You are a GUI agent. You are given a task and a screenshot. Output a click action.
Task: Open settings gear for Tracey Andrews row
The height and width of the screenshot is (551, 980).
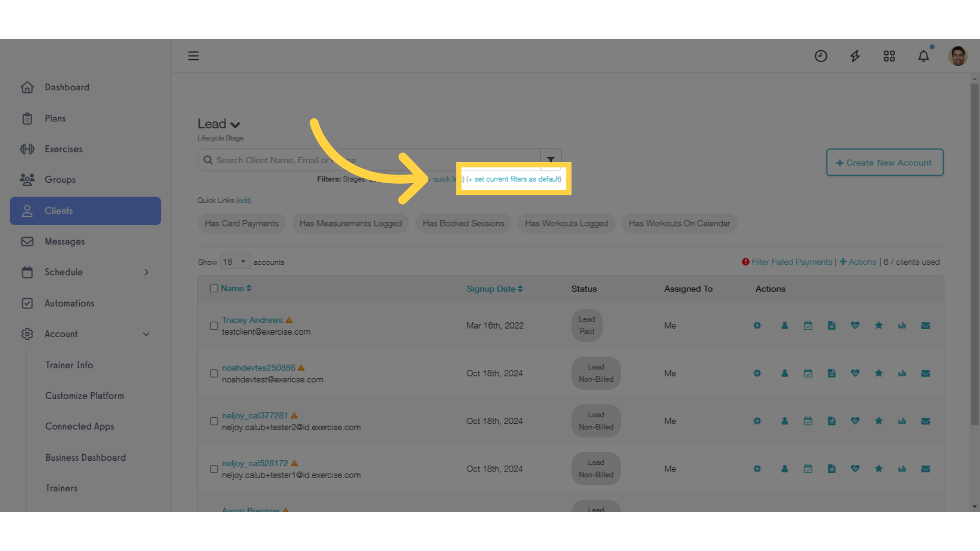[757, 325]
